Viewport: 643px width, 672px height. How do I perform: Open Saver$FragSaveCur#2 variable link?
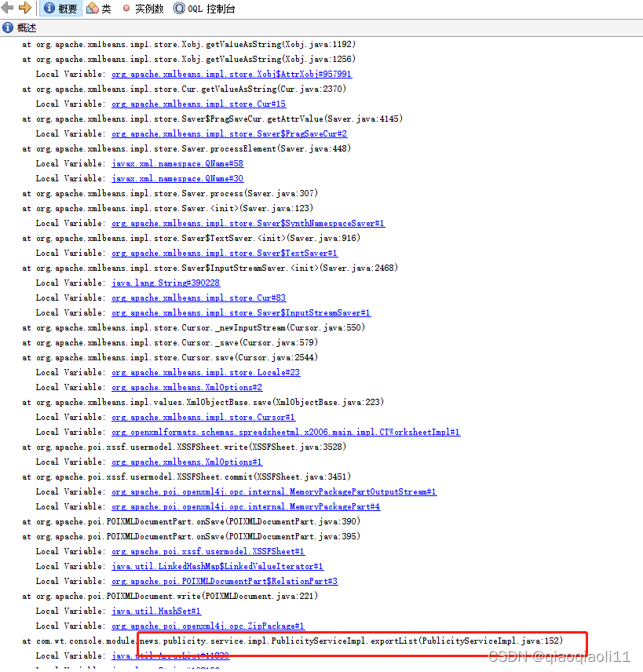[x=229, y=133]
